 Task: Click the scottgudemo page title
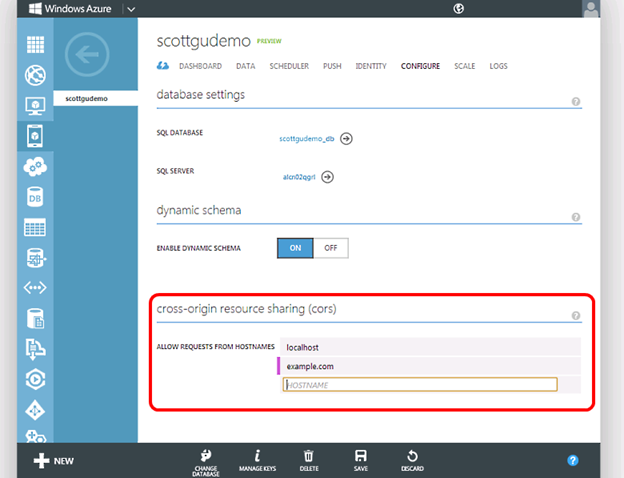(204, 41)
